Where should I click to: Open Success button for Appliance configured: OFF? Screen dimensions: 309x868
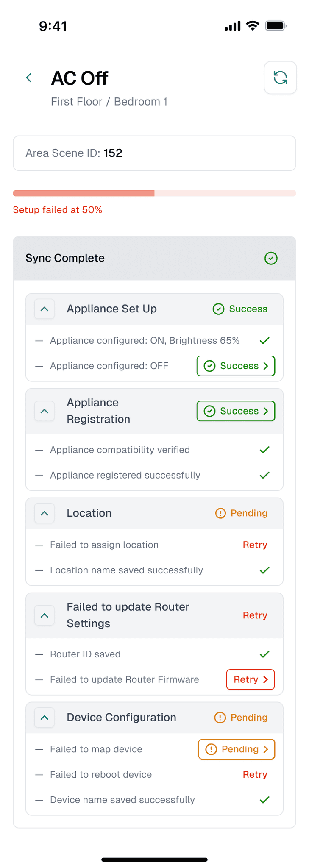pos(236,366)
